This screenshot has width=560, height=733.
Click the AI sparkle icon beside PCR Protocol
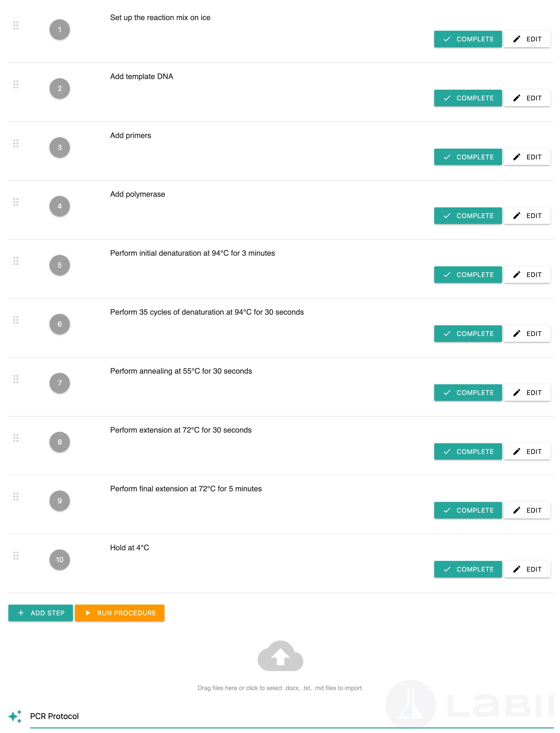click(x=15, y=716)
